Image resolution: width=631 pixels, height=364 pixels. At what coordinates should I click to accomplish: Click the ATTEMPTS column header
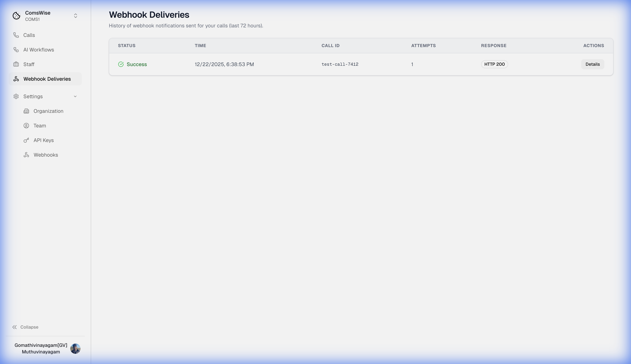point(423,45)
